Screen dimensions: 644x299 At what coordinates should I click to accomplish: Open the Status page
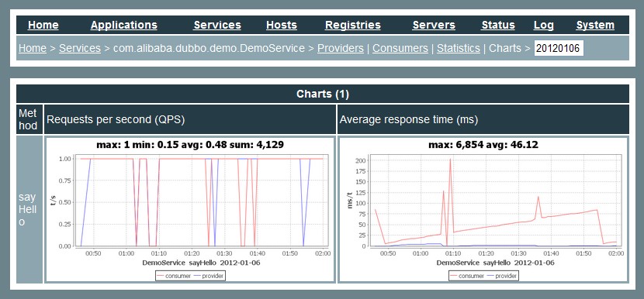(x=498, y=25)
